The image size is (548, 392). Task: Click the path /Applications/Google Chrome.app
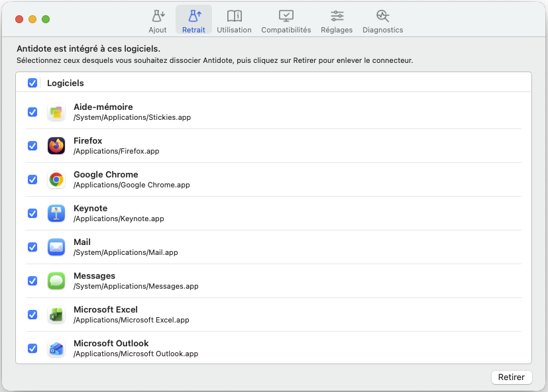[x=132, y=185]
